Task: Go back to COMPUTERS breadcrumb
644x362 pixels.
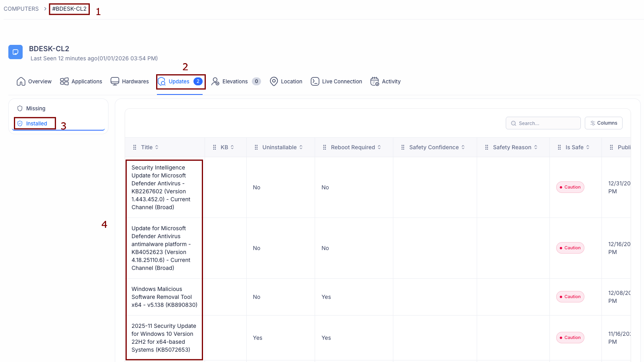Action: [x=21, y=9]
